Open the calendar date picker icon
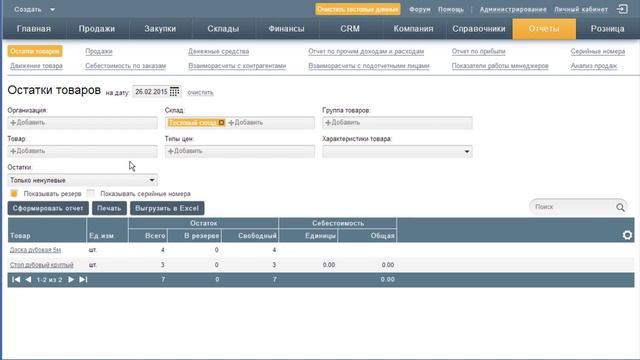This screenshot has height=360, width=640. coord(174,92)
